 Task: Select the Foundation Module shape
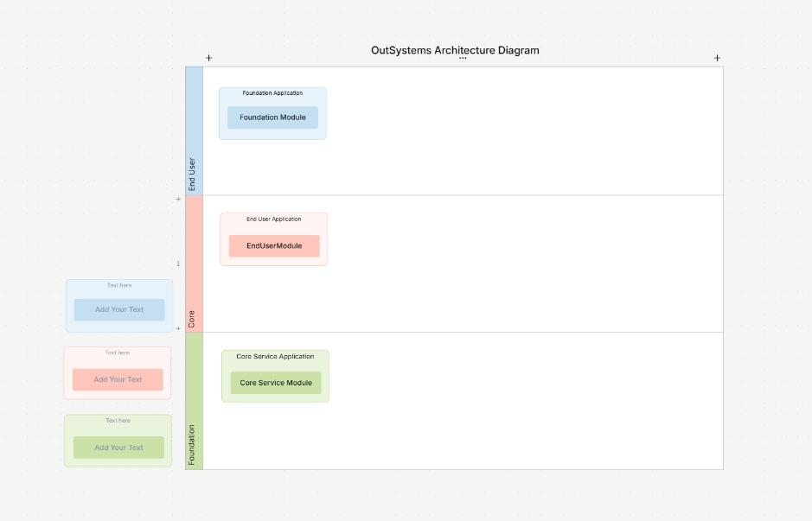coord(272,117)
